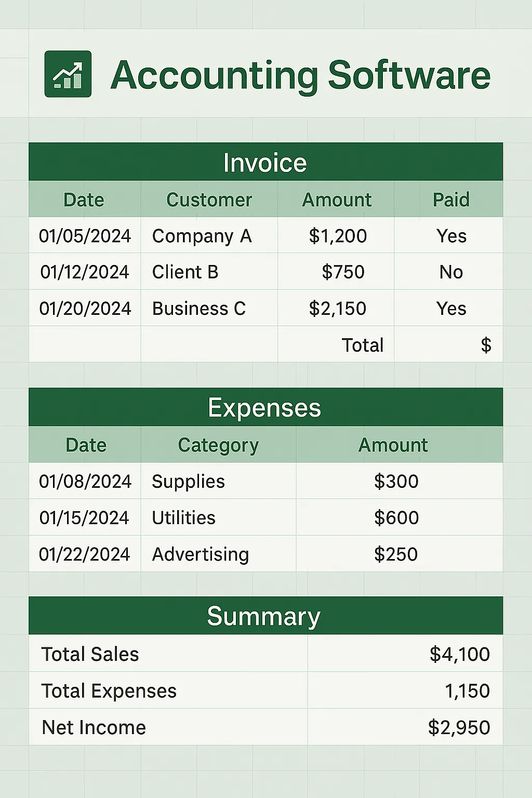Click the Customer column header
Screen dimensions: 532x798
point(209,199)
